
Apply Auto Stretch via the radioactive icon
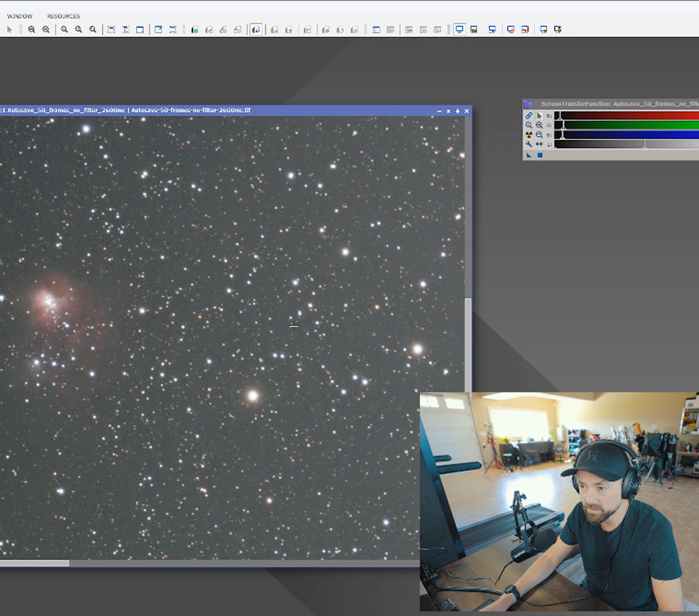pyautogui.click(x=529, y=132)
